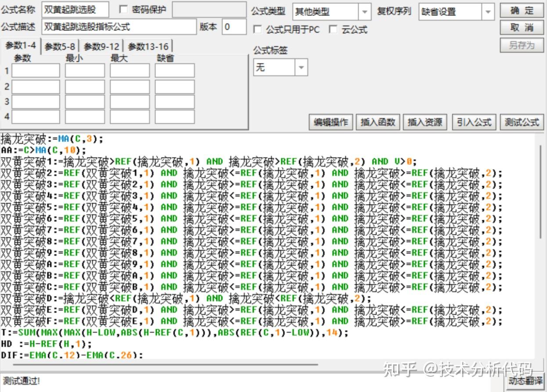Image resolution: width=547 pixels, height=392 pixels.
Task: Click parameter 4 缺省 field
Action: (175, 117)
